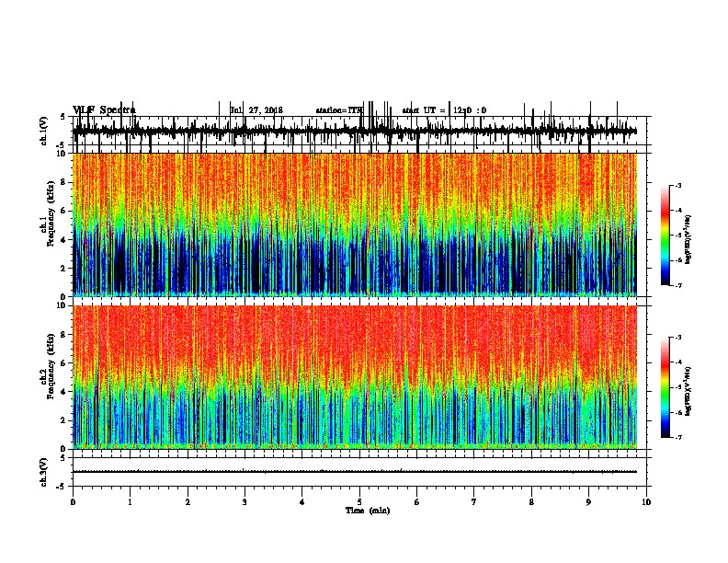Click the "6" kHz tick of ch.2 spectrogram

pyautogui.click(x=63, y=363)
